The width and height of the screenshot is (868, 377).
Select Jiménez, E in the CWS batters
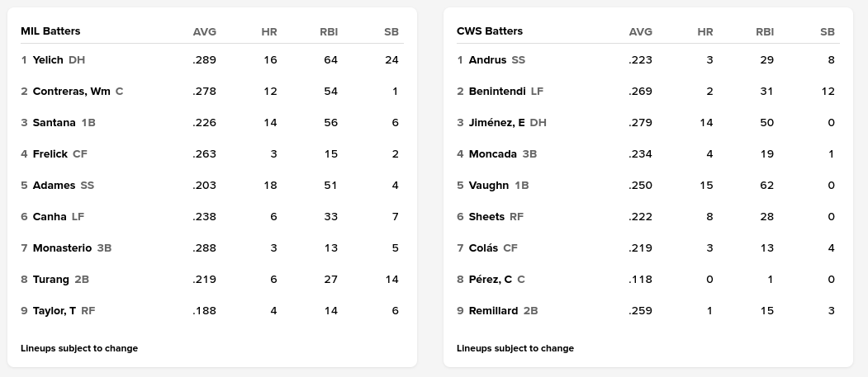(496, 123)
